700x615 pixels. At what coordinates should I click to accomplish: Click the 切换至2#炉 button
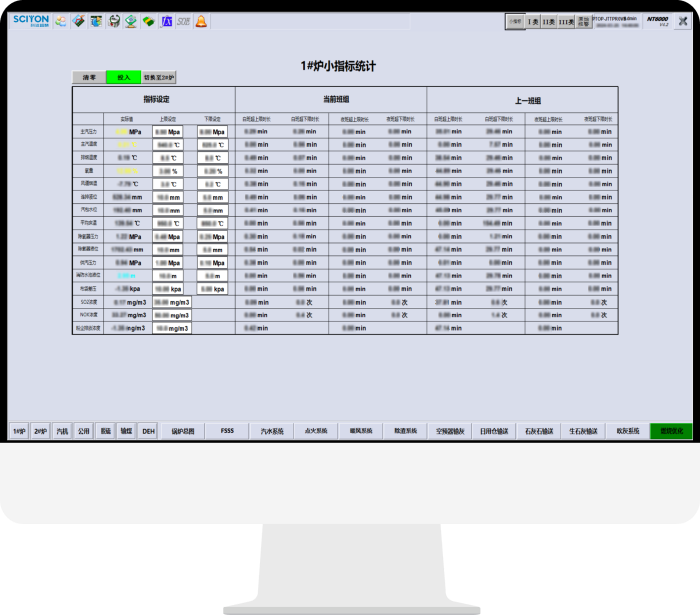coord(159,77)
